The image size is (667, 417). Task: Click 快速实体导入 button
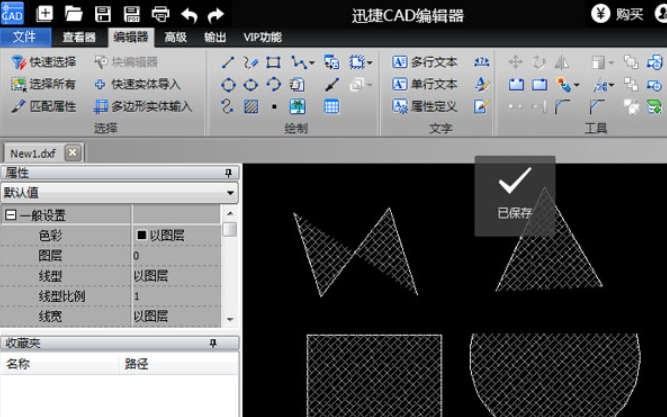138,84
